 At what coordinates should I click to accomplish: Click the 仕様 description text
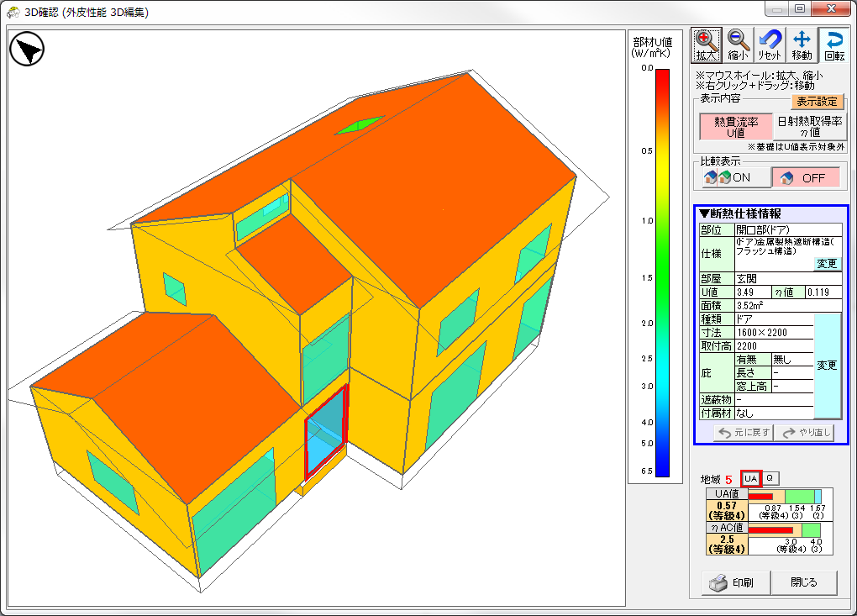click(x=785, y=246)
